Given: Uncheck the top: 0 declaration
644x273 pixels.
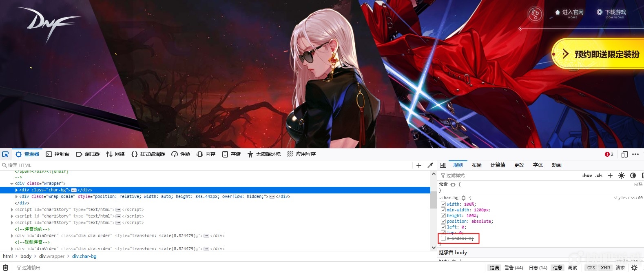Looking at the screenshot, I should coord(443,233).
